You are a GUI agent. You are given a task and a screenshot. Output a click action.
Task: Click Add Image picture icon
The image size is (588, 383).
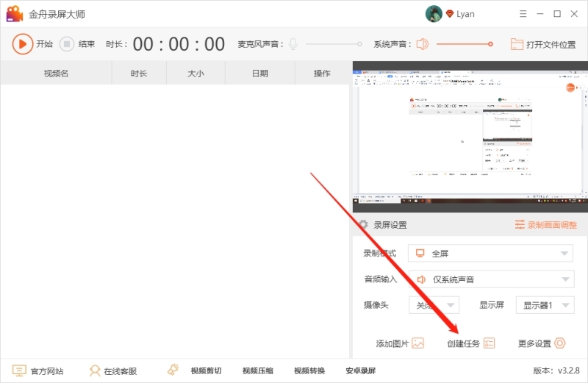[x=418, y=343]
